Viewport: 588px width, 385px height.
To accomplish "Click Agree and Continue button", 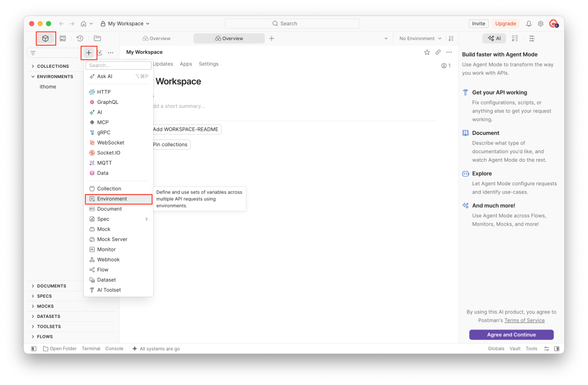I will (x=511, y=335).
